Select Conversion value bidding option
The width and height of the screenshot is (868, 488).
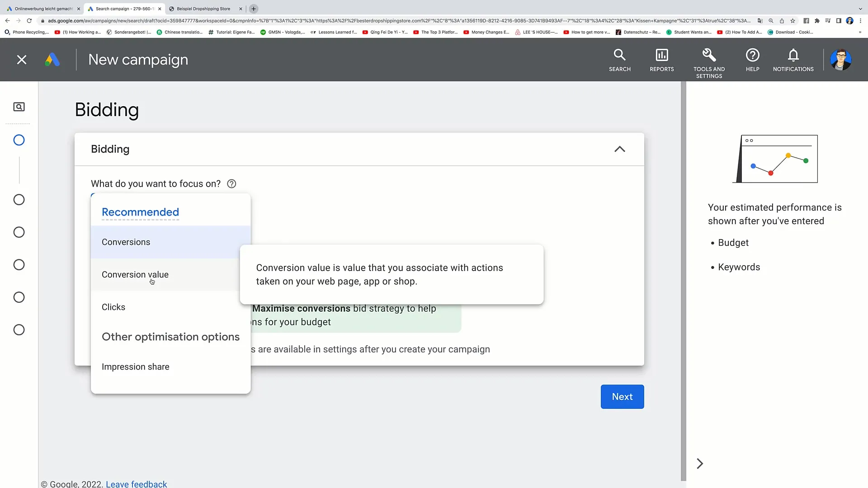coord(135,274)
